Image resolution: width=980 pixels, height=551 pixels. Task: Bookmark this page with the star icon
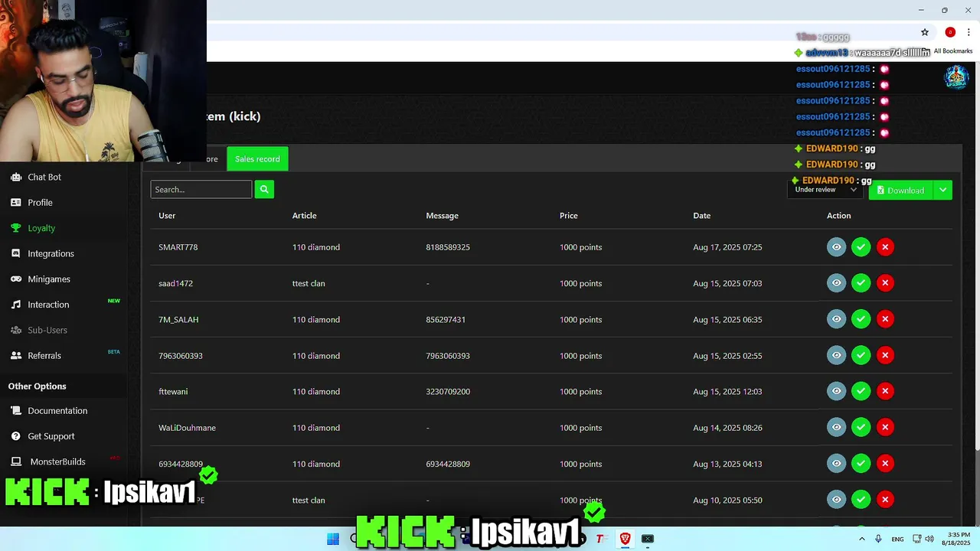pos(925,32)
